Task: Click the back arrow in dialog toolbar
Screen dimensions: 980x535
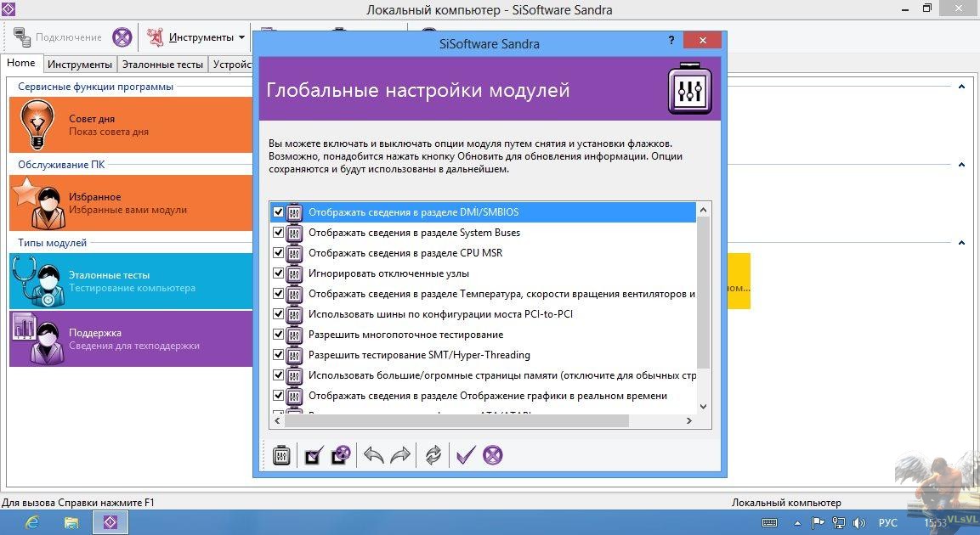Action: 374,455
